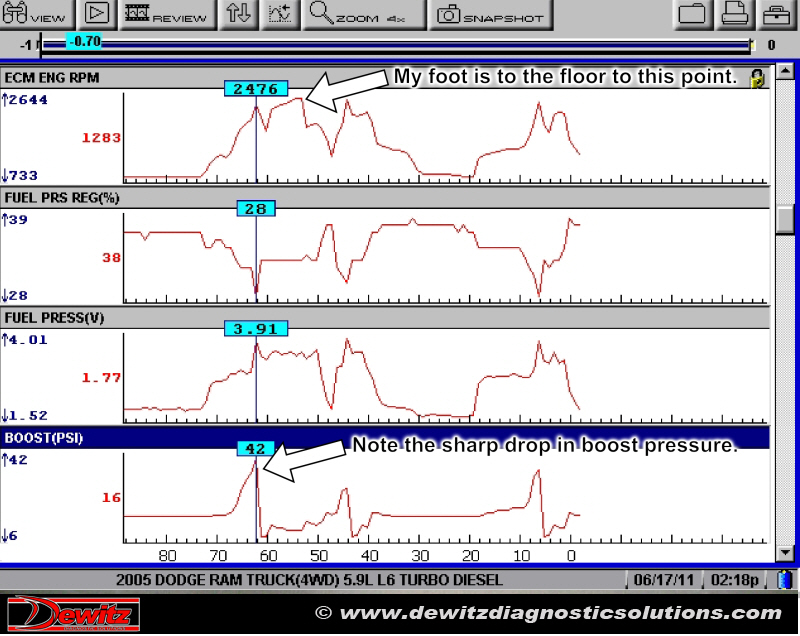Viewport: 800px width, 636px height.
Task: Open the toolbox icon
Action: click(x=777, y=14)
